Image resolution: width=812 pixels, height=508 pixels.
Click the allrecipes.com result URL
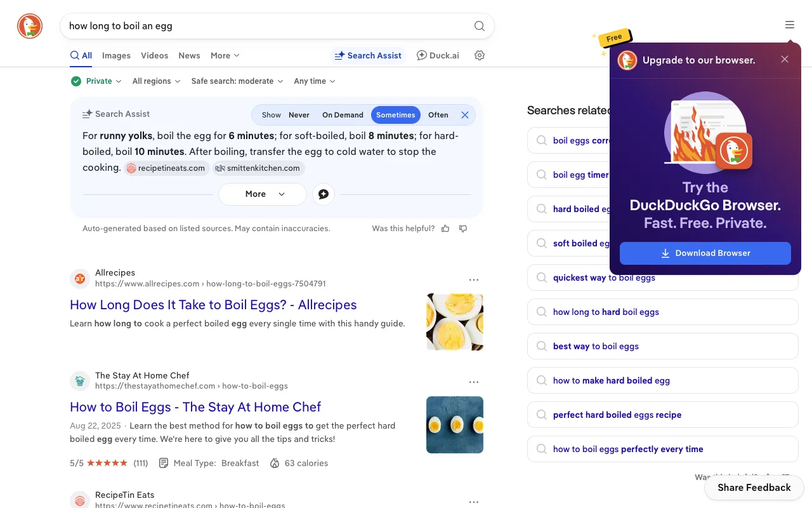(211, 284)
